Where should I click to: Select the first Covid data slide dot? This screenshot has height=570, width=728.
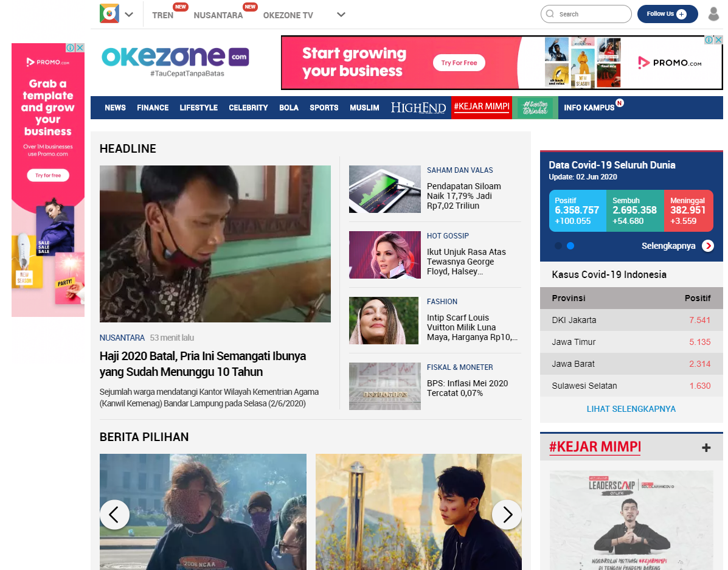tap(558, 246)
